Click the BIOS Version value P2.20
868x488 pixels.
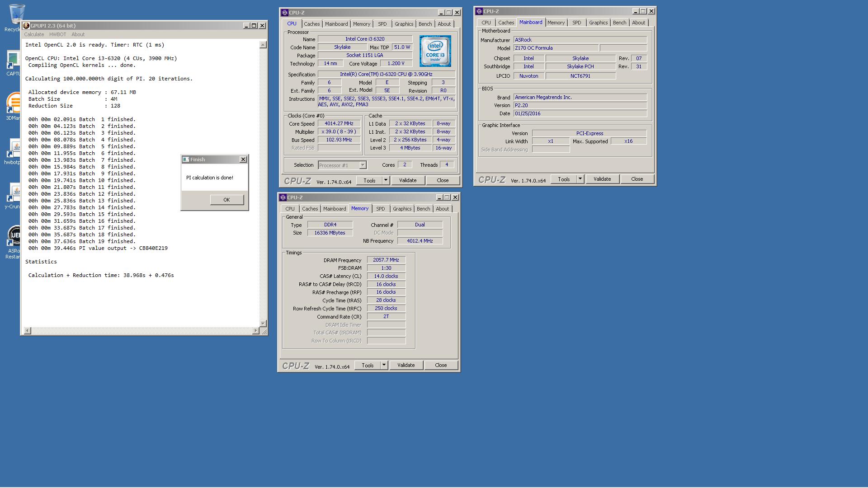pos(580,105)
